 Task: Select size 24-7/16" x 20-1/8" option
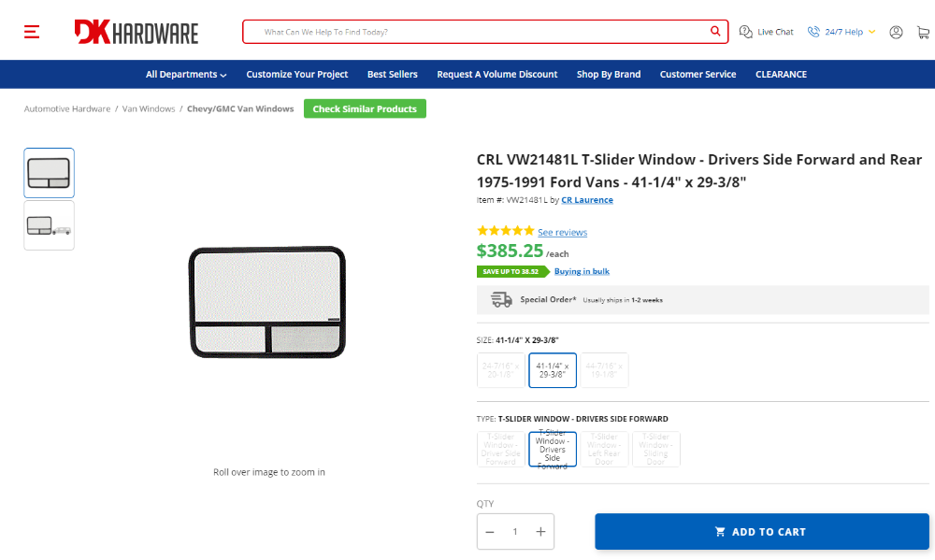click(501, 370)
